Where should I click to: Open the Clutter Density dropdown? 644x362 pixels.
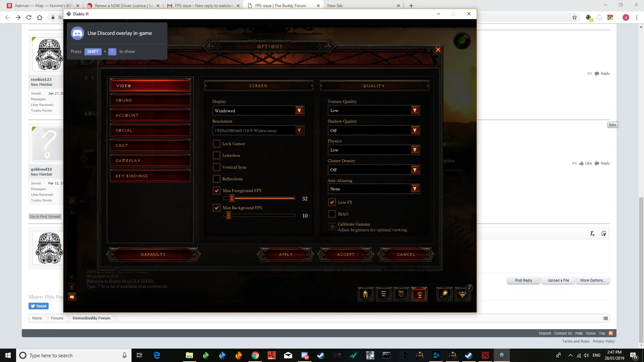click(x=415, y=170)
